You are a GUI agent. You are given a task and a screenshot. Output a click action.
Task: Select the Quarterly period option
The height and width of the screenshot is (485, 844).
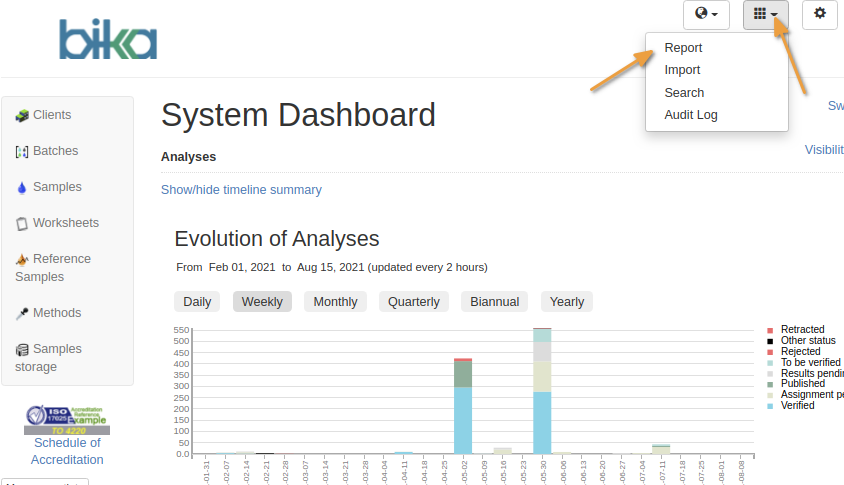coord(414,302)
